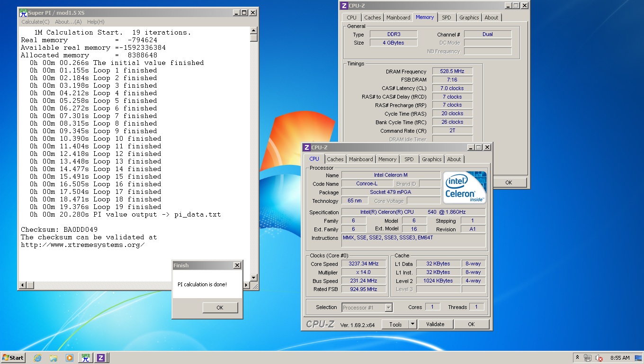Click the Super PI title bar icon
The image size is (644, 364).
(x=23, y=12)
